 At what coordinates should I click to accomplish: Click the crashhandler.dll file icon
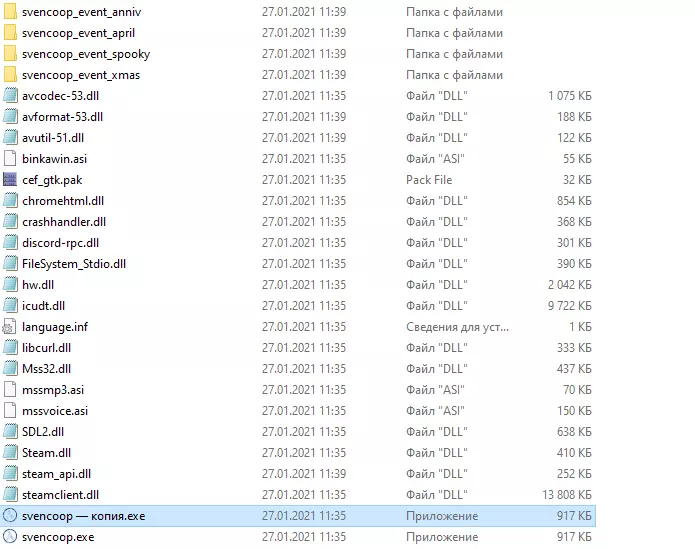10,222
